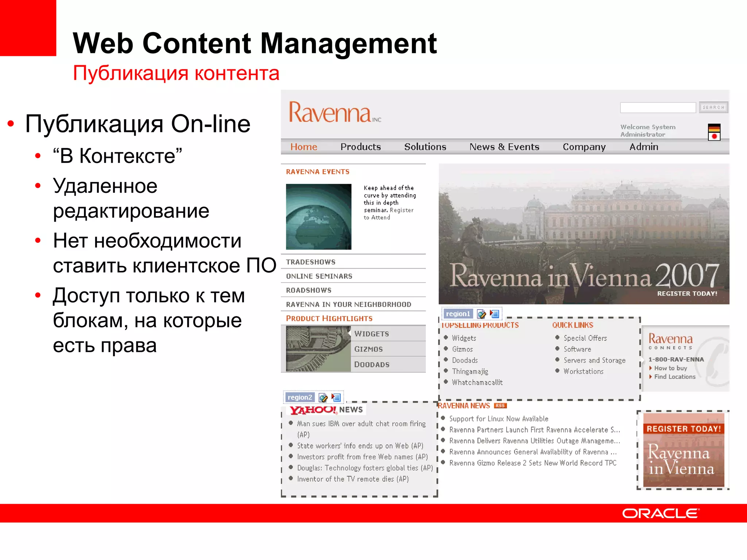Click the globe seminar thumbnail image
This screenshot has height=560, width=747.
[x=318, y=217]
